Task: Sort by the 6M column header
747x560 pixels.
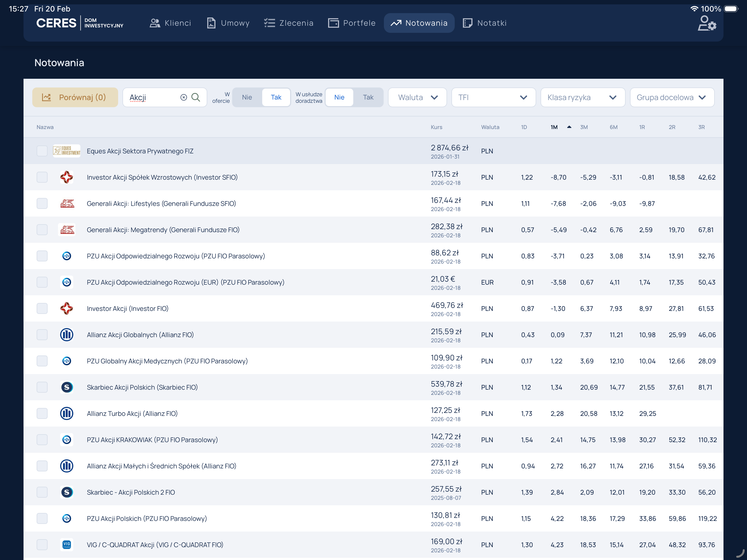Action: click(x=613, y=127)
